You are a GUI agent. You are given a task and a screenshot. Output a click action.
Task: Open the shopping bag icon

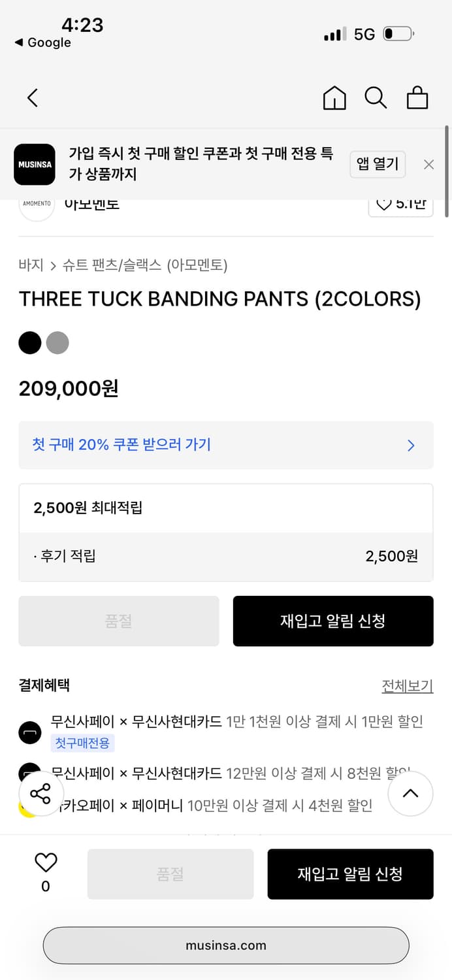pos(417,98)
